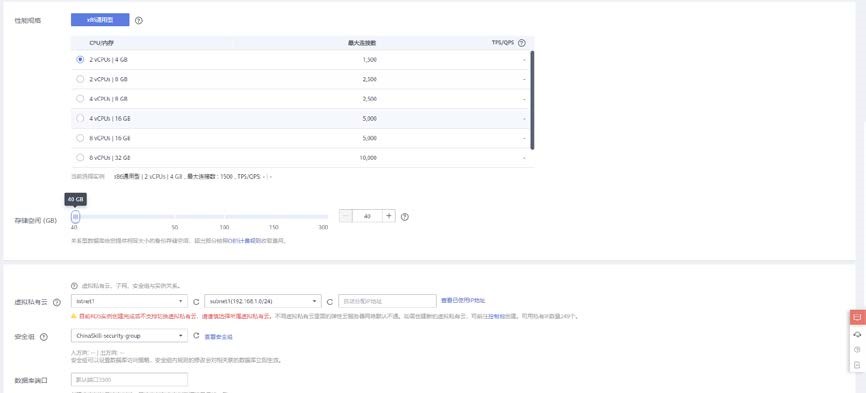The height and width of the screenshot is (393, 866).
Task: Open the subnet1(192.168.1.0/24) dropdown
Action: (263, 301)
